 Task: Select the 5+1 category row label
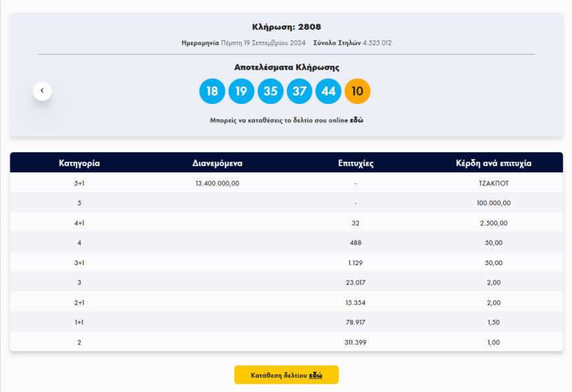[x=79, y=183]
